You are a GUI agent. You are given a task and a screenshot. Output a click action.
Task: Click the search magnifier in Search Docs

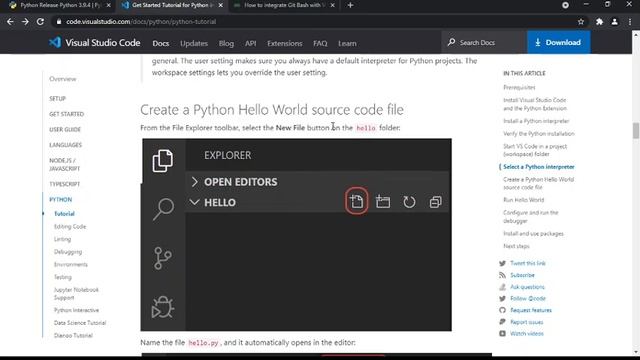(451, 42)
